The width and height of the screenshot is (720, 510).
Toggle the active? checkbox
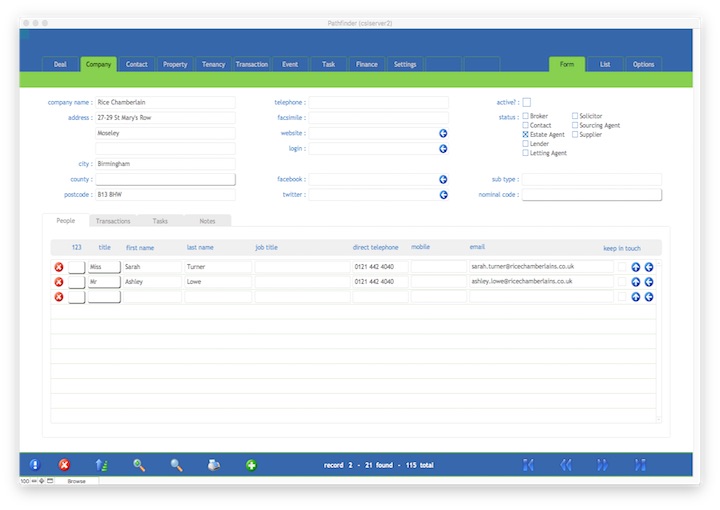527,102
